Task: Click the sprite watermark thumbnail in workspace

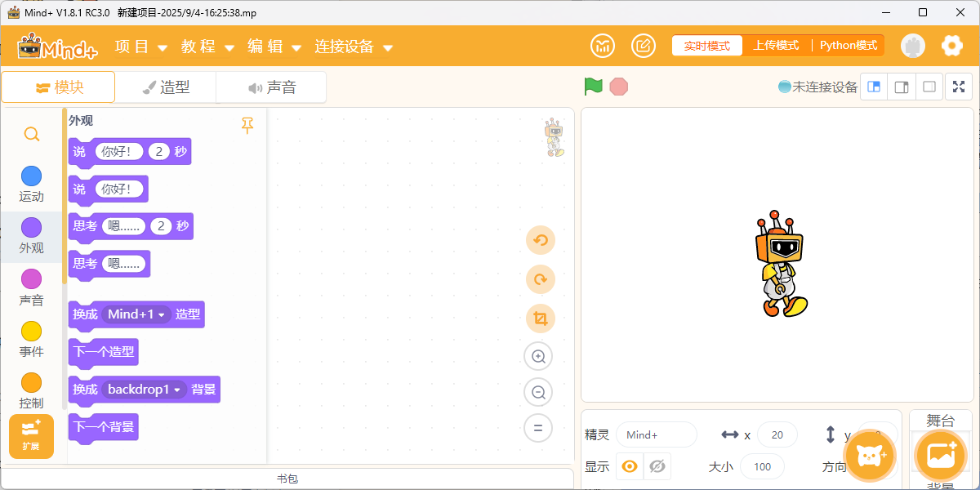Action: pos(555,137)
